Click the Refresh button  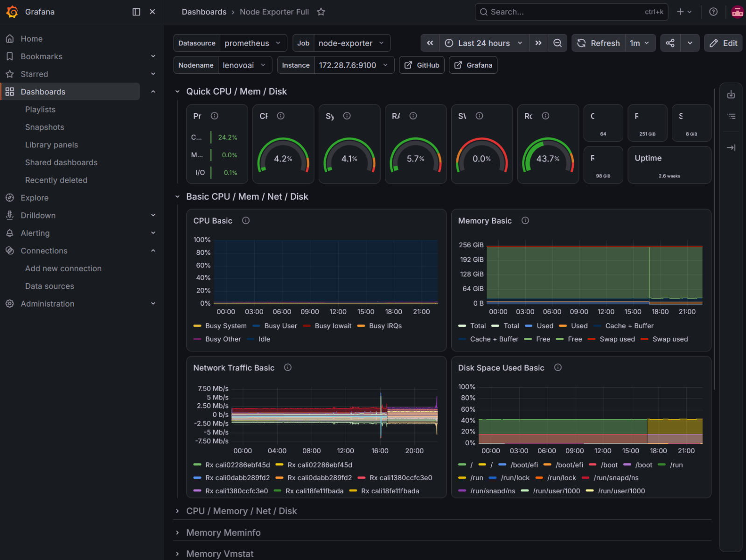[x=599, y=43]
